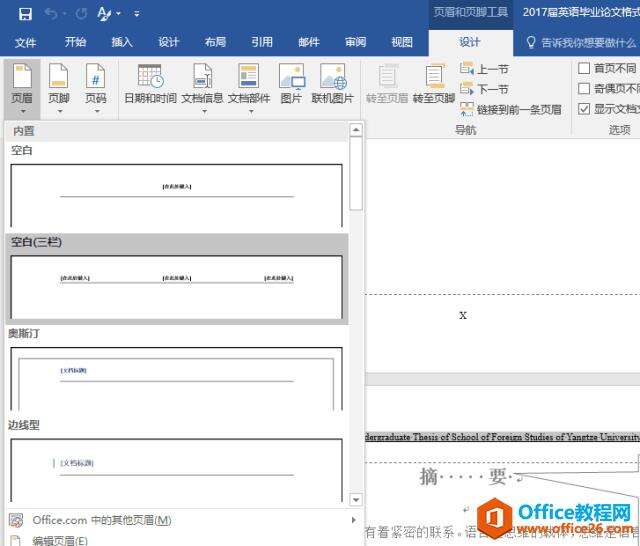Click the Redo icon in title bar
This screenshot has height=546, width=640.
pyautogui.click(x=81, y=14)
